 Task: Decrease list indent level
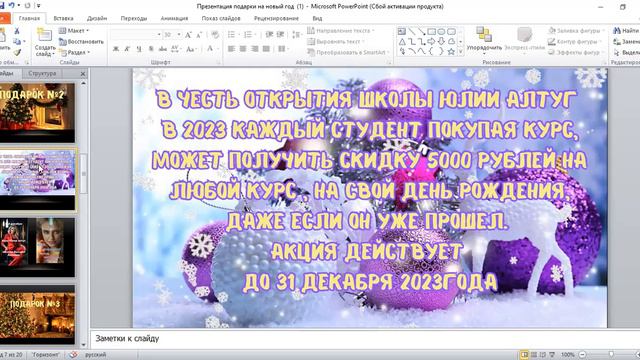[x=269, y=35]
